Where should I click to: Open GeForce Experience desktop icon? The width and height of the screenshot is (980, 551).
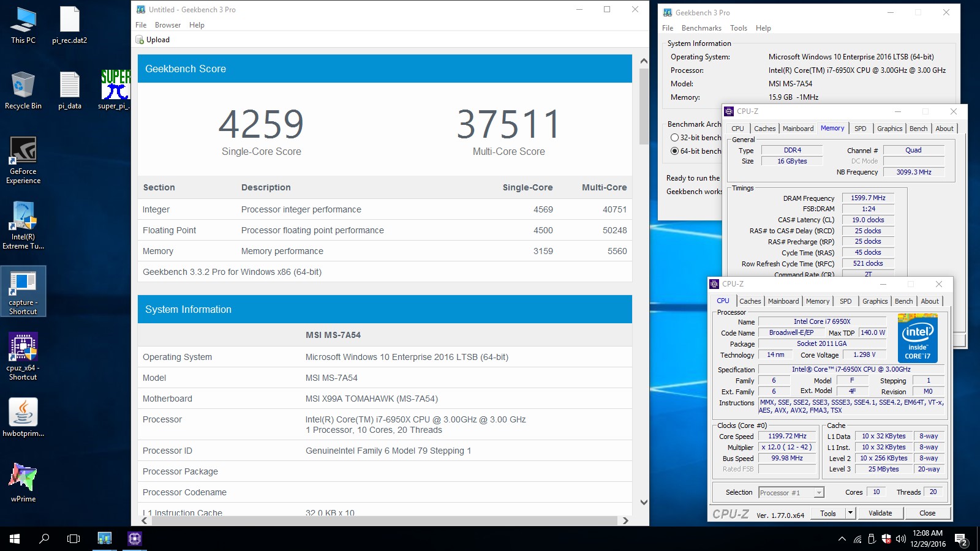[23, 160]
